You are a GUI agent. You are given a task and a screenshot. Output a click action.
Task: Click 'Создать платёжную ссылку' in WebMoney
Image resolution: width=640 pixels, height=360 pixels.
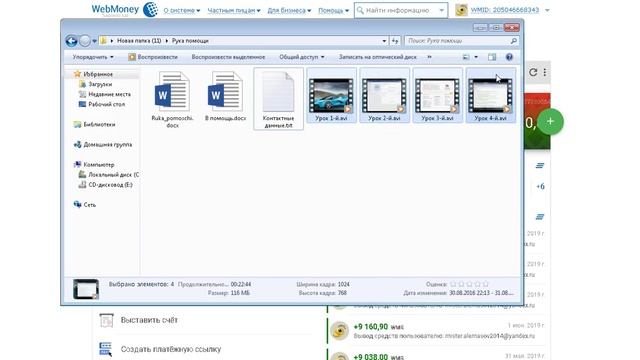[171, 349]
